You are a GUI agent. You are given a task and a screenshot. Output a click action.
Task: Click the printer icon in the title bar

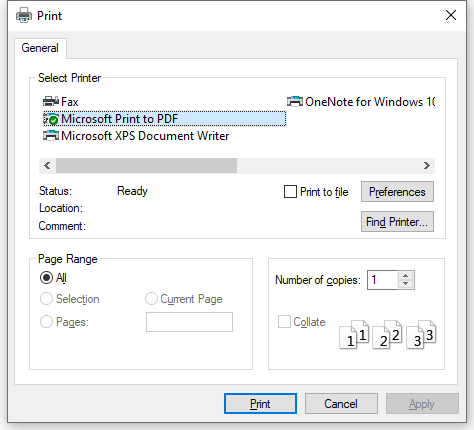tap(24, 15)
